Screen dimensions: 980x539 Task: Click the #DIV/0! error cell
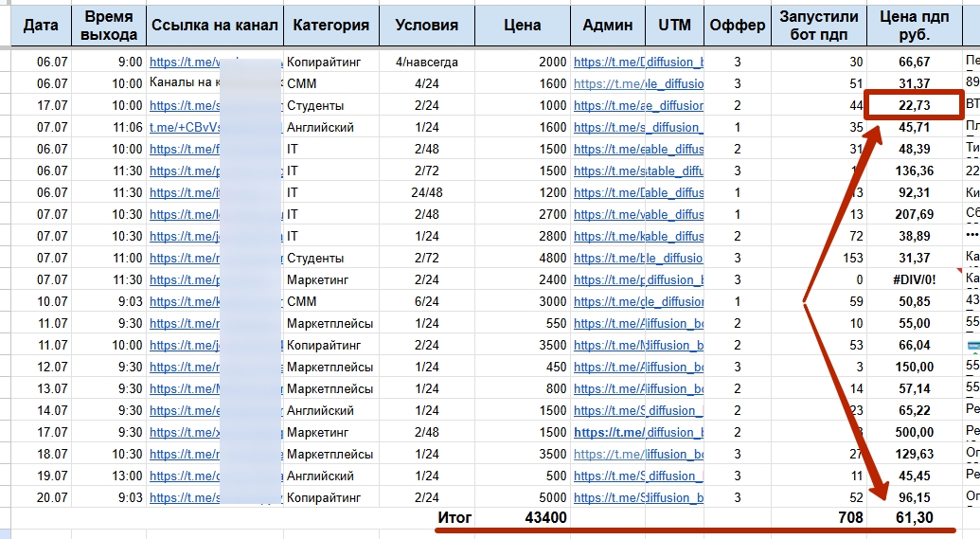(x=915, y=279)
